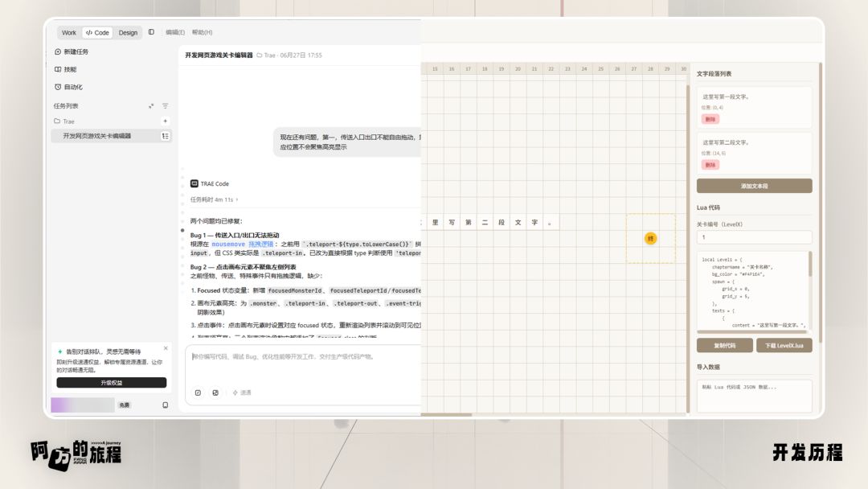Click the checklist icon on the selected task
Image resolution: width=868 pixels, height=489 pixels.
pos(165,136)
